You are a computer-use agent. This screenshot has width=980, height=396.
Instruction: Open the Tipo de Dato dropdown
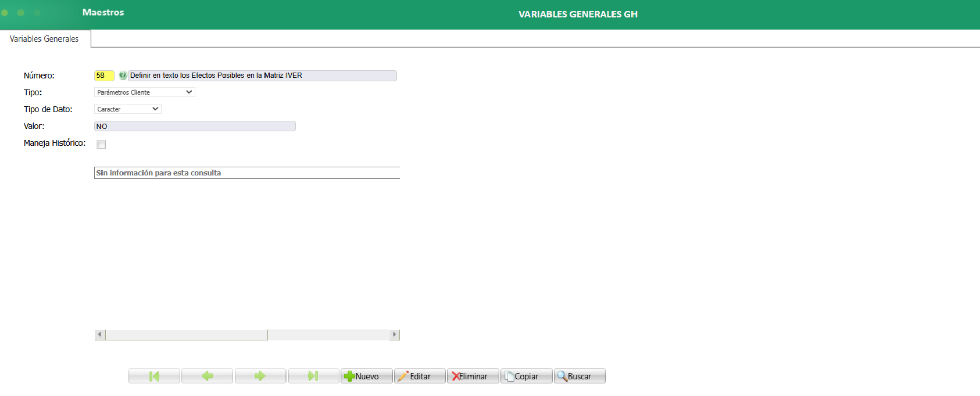click(128, 109)
